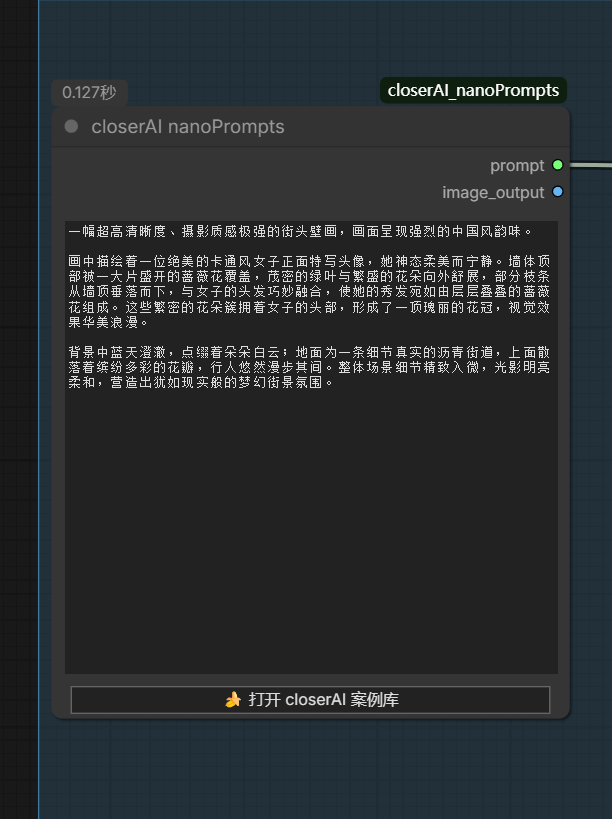Click the wire leaving the prompt output

coord(591,165)
